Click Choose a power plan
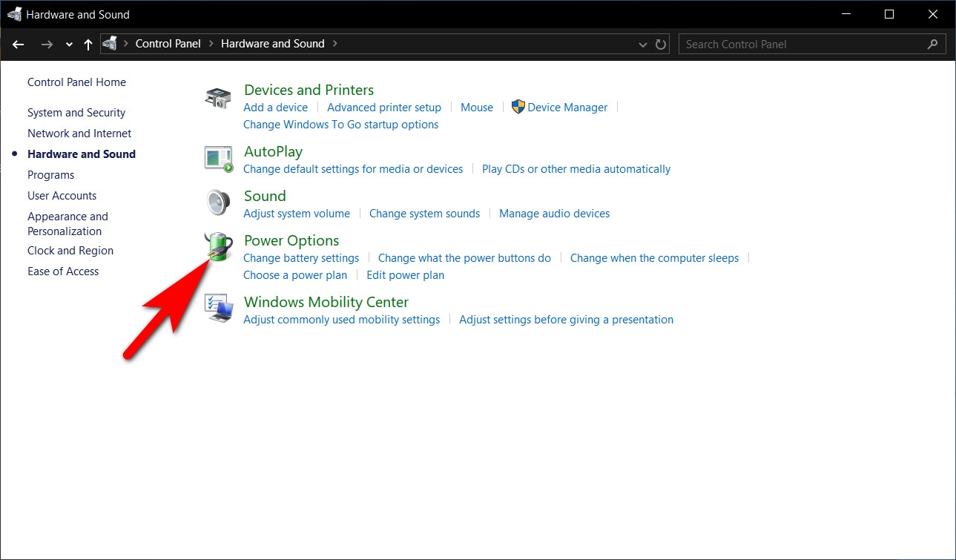The height and width of the screenshot is (560, 956). pyautogui.click(x=295, y=275)
